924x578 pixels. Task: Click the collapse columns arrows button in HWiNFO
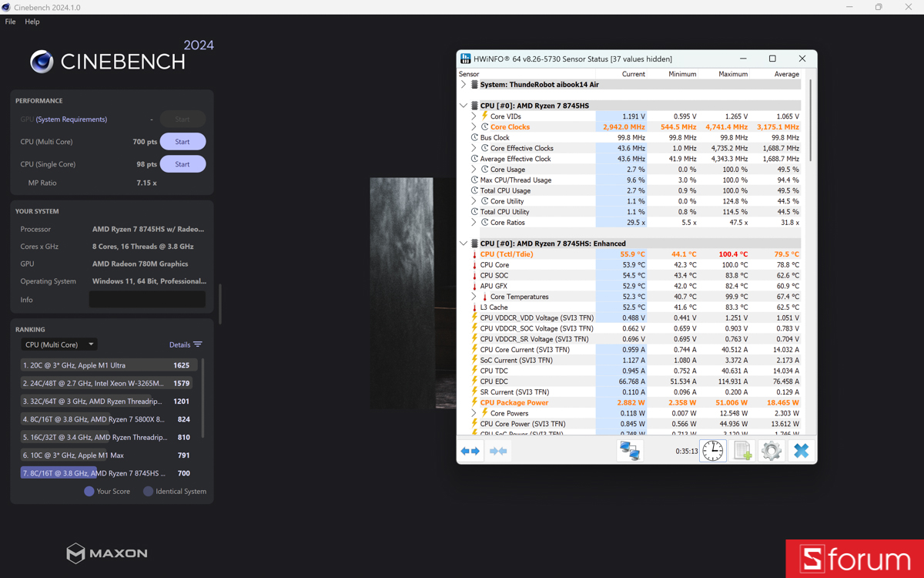[498, 451]
